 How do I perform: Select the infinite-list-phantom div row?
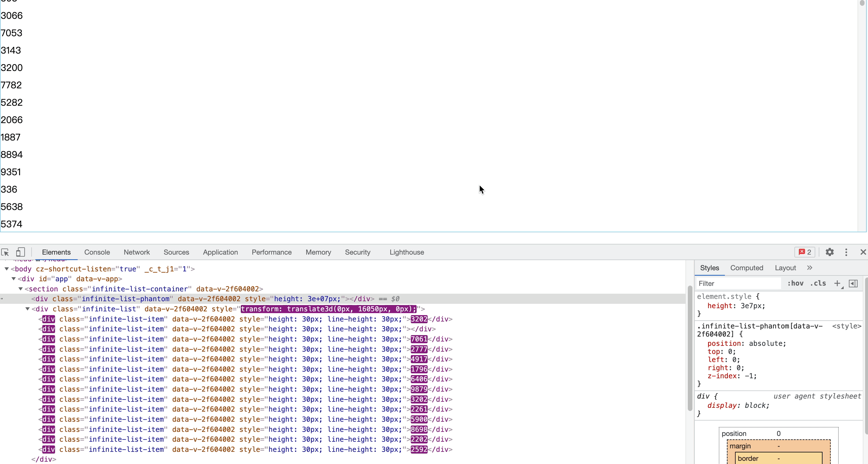tap(343, 299)
